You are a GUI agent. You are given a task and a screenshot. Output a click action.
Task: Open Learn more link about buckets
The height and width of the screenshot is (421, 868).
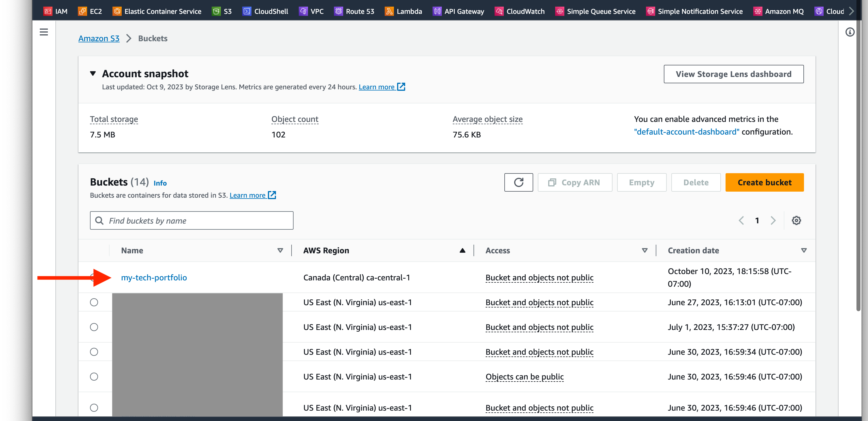[247, 195]
